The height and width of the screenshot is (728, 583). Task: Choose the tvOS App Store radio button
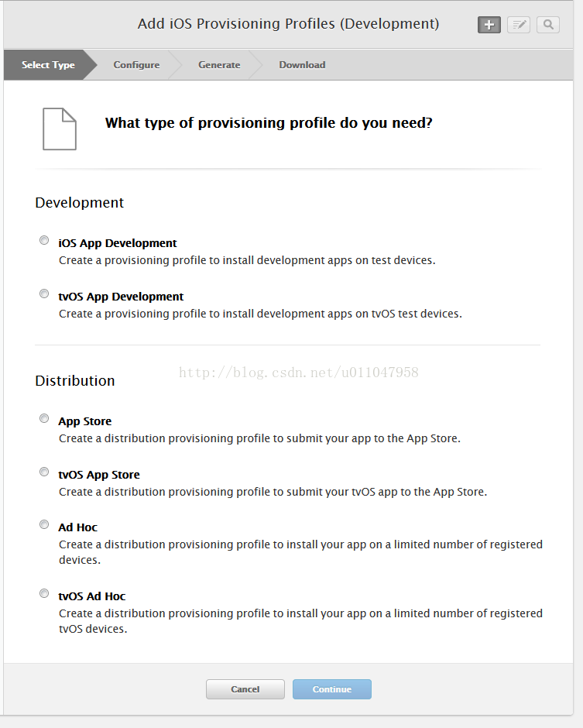pos(44,472)
